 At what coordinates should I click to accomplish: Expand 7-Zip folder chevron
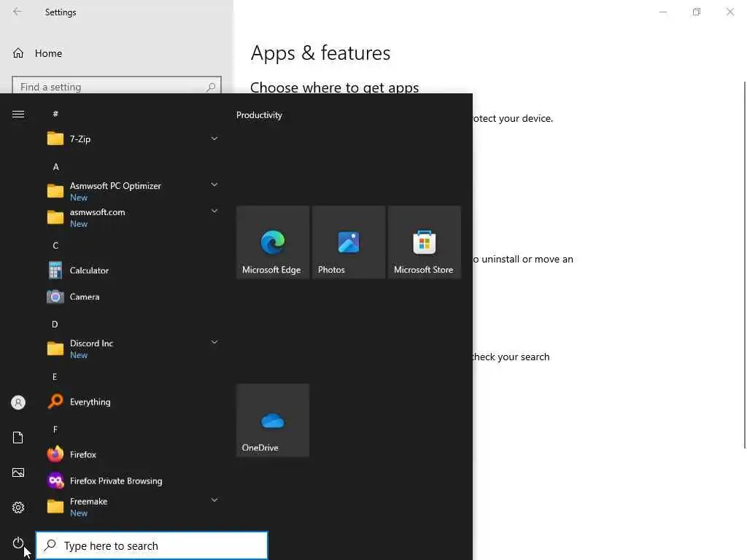click(x=214, y=139)
